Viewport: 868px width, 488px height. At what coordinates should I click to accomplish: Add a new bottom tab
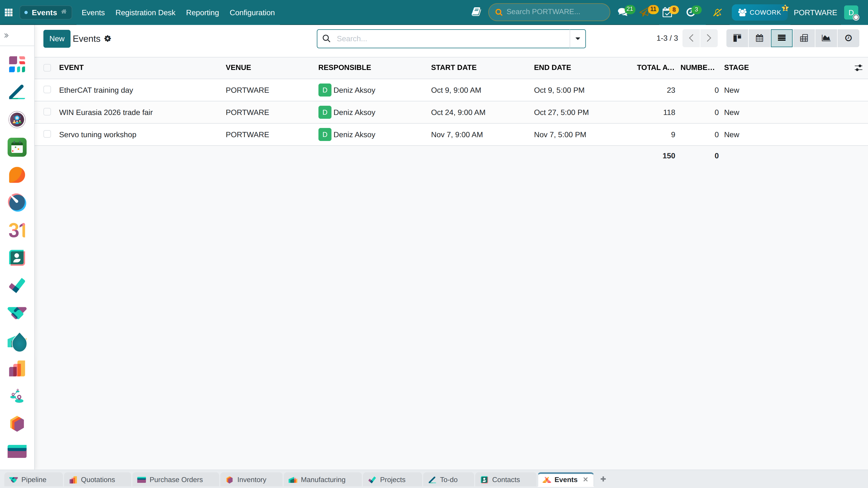[x=603, y=479]
